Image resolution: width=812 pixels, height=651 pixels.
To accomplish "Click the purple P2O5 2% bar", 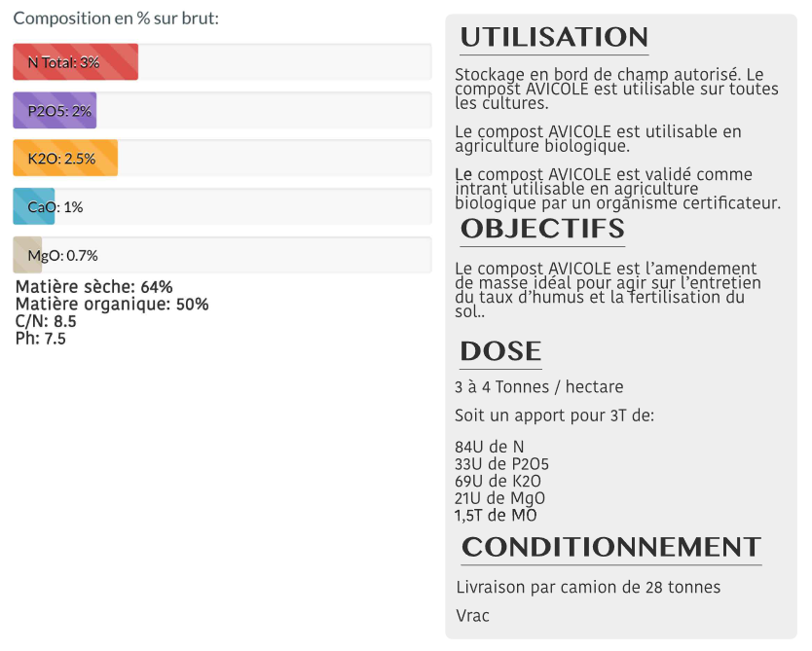I will [55, 110].
